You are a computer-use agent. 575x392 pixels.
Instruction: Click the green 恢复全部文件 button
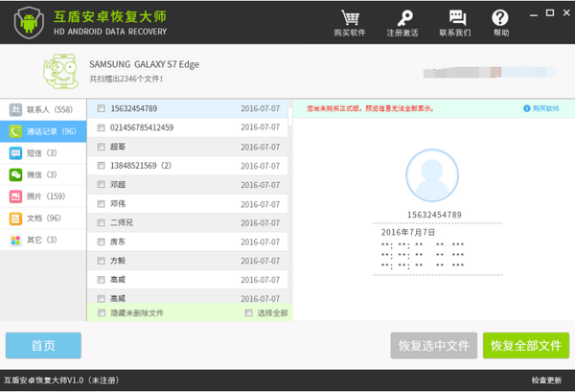coord(526,345)
